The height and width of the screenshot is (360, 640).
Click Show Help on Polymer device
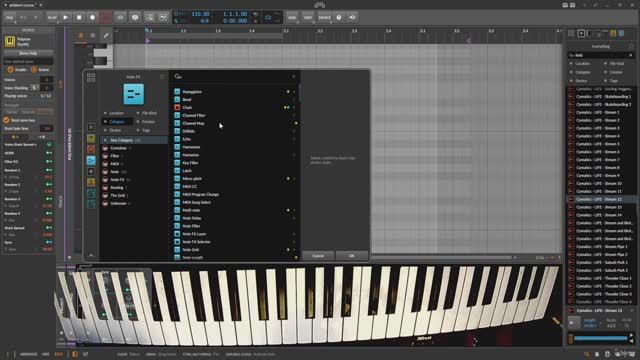tap(28, 53)
